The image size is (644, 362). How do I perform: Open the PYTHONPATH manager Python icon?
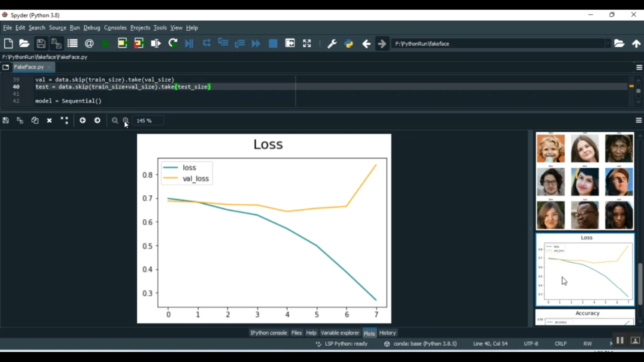tap(349, 43)
